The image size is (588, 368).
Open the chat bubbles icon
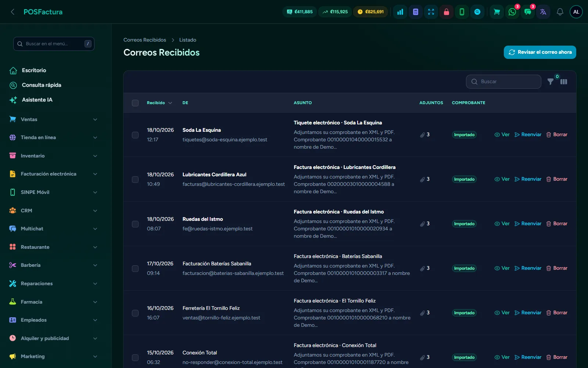(x=528, y=12)
